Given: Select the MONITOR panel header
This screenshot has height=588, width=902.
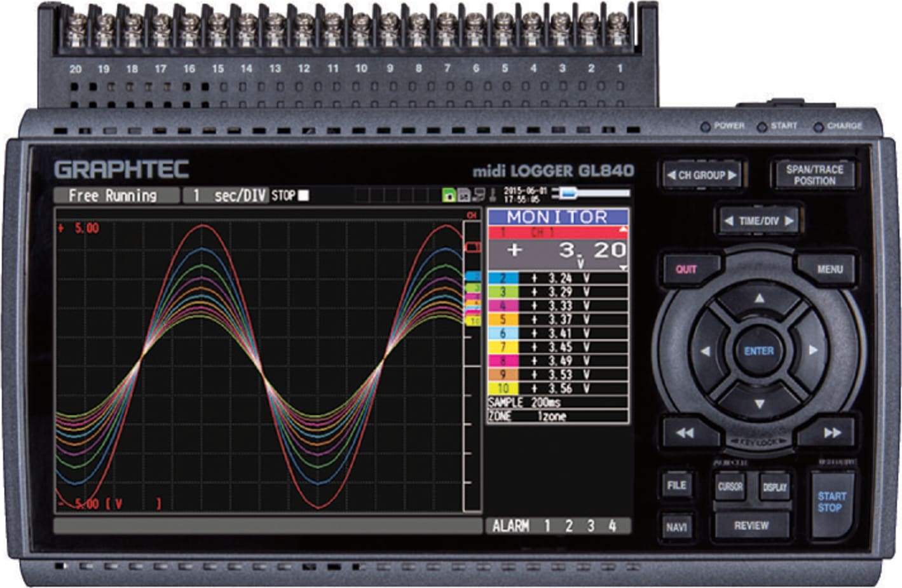Looking at the screenshot, I should [x=558, y=217].
